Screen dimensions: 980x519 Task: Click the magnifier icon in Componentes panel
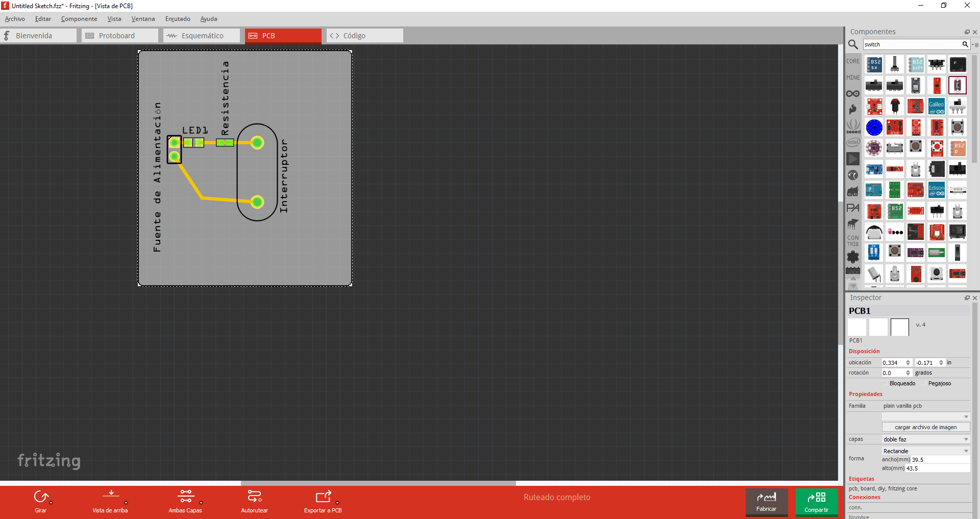coord(853,45)
